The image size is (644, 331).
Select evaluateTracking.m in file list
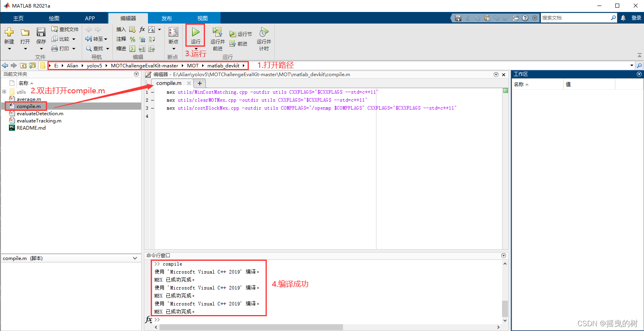pos(39,121)
